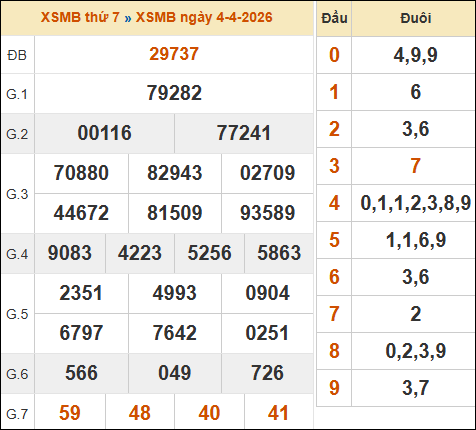
Task: Select head digit 4 row
Action: [396, 203]
